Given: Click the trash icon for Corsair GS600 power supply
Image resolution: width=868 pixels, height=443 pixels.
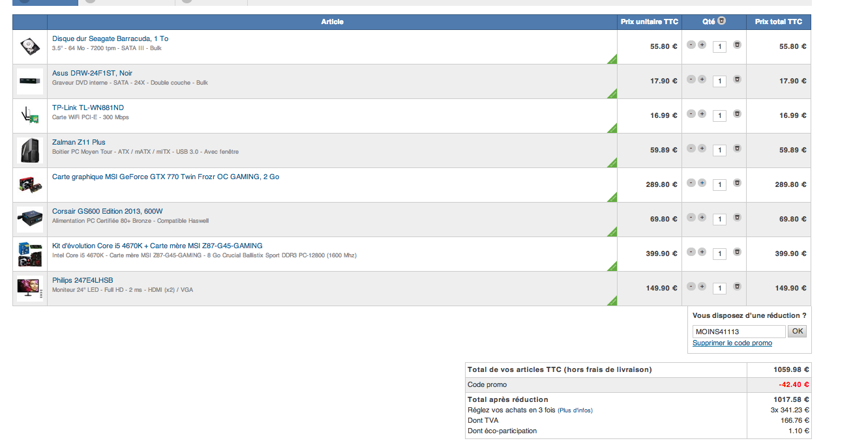Looking at the screenshot, I should click(737, 218).
